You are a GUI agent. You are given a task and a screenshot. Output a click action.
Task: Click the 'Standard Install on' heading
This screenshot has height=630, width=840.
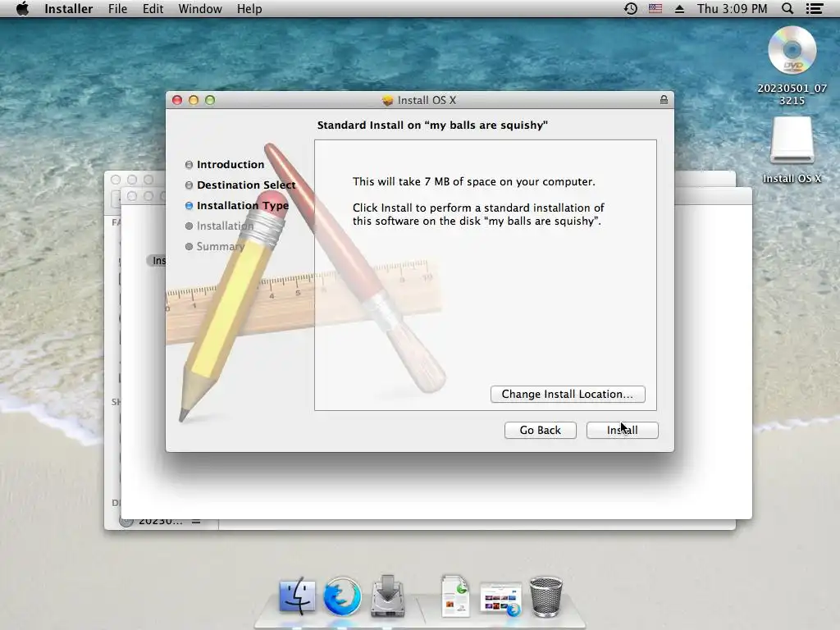(x=432, y=126)
